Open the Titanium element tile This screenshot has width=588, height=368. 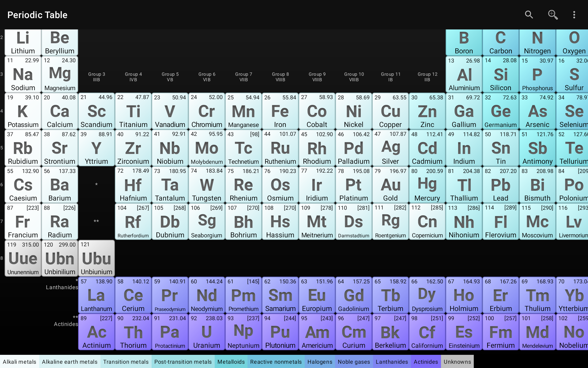tap(133, 111)
